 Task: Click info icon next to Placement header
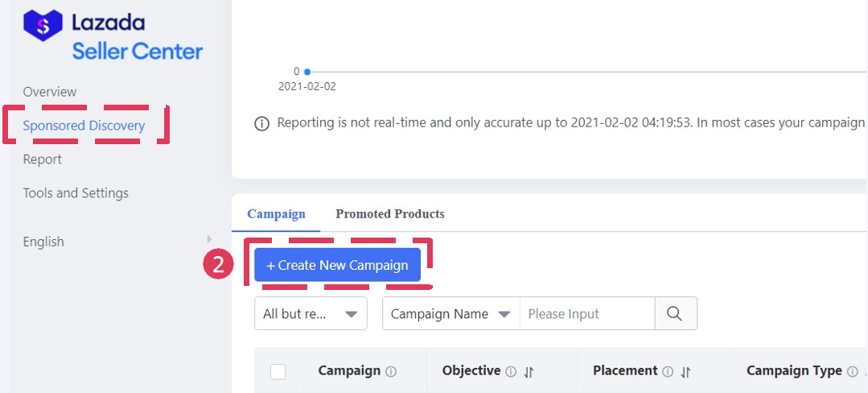pyautogui.click(x=668, y=372)
